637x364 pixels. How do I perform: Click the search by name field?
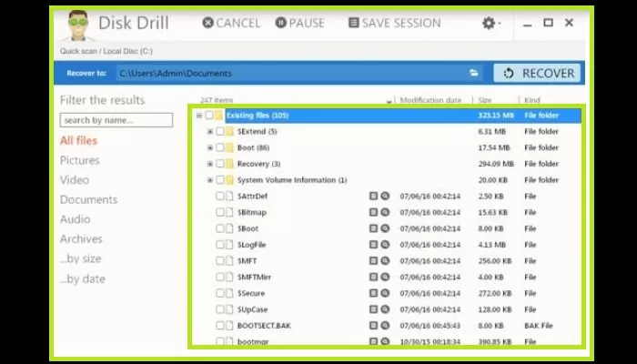point(116,120)
